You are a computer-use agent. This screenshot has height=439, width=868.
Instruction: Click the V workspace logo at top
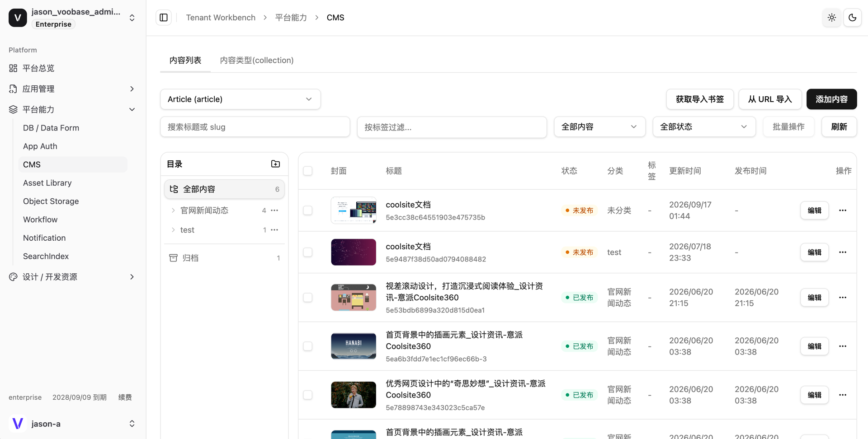point(18,18)
